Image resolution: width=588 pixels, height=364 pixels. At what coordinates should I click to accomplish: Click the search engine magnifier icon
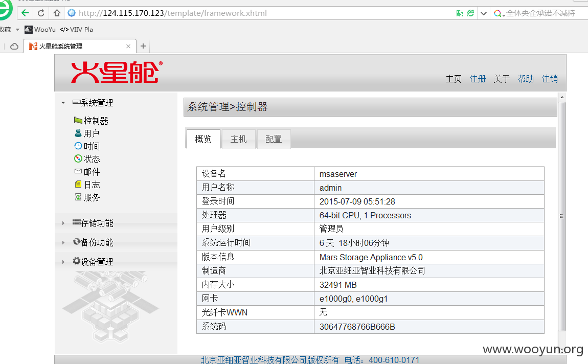pyautogui.click(x=497, y=13)
